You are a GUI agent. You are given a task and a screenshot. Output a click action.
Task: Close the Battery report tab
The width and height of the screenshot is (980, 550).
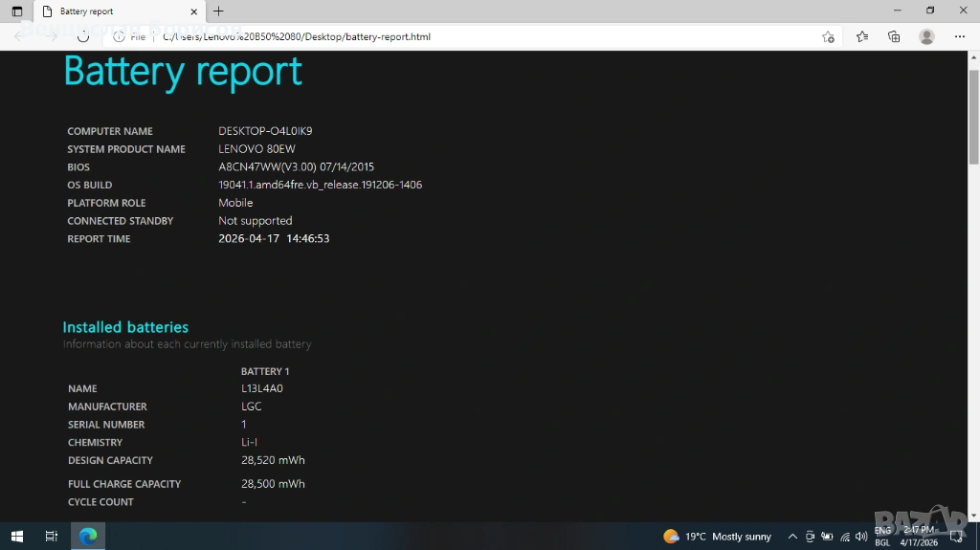coord(194,11)
